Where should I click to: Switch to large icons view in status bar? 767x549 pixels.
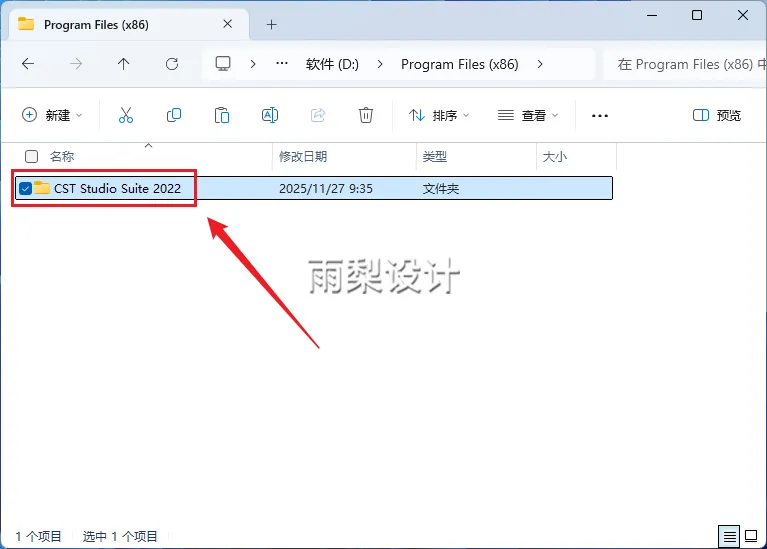(x=751, y=536)
